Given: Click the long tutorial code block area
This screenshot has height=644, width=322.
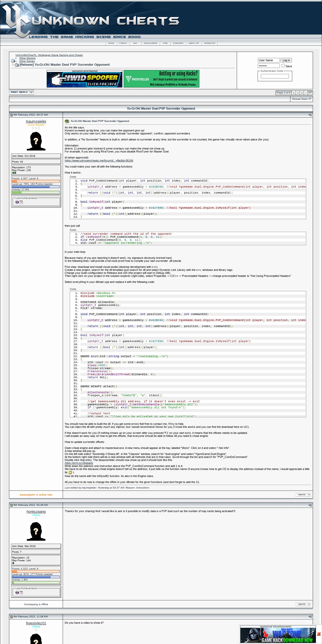Looking at the screenshot, I should pos(188,354).
